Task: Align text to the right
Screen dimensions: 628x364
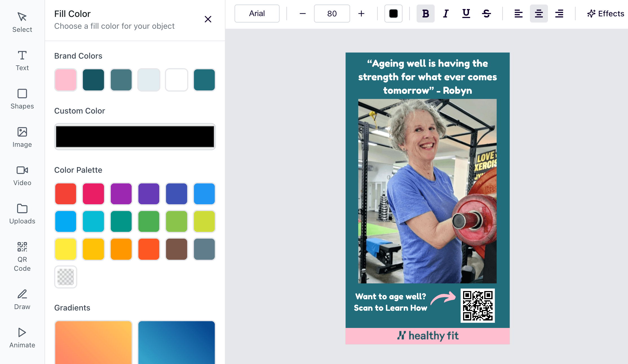Action: [x=559, y=14]
